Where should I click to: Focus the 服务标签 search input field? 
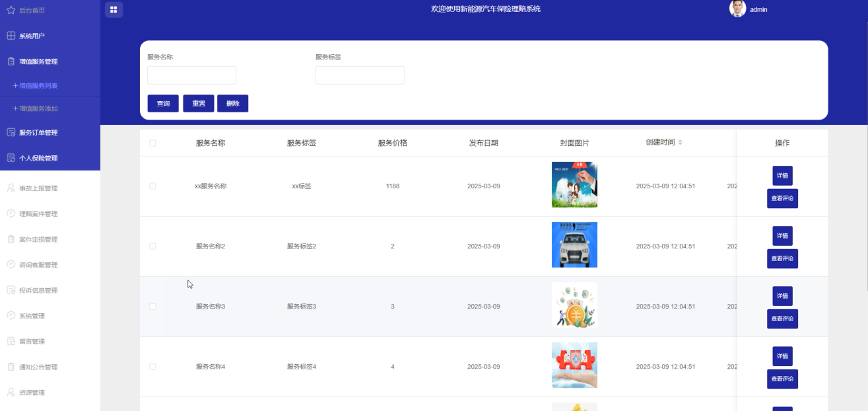click(x=360, y=75)
